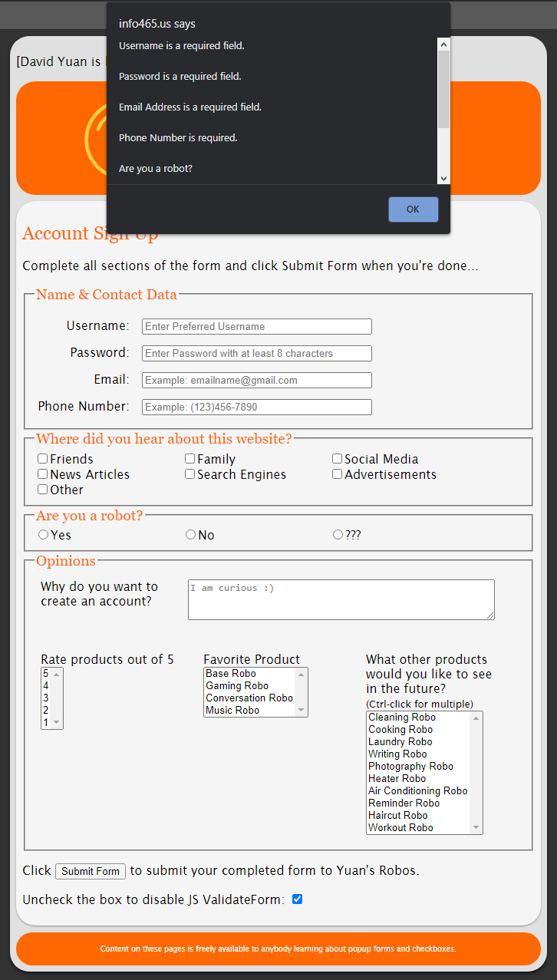Click into the Email input field
557x980 pixels.
coord(257,380)
